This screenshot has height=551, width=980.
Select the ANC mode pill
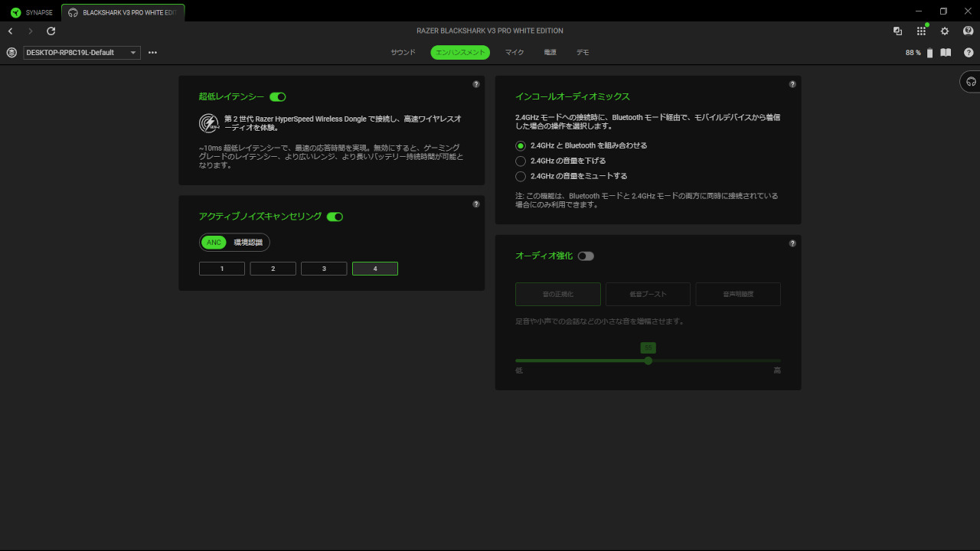(214, 243)
